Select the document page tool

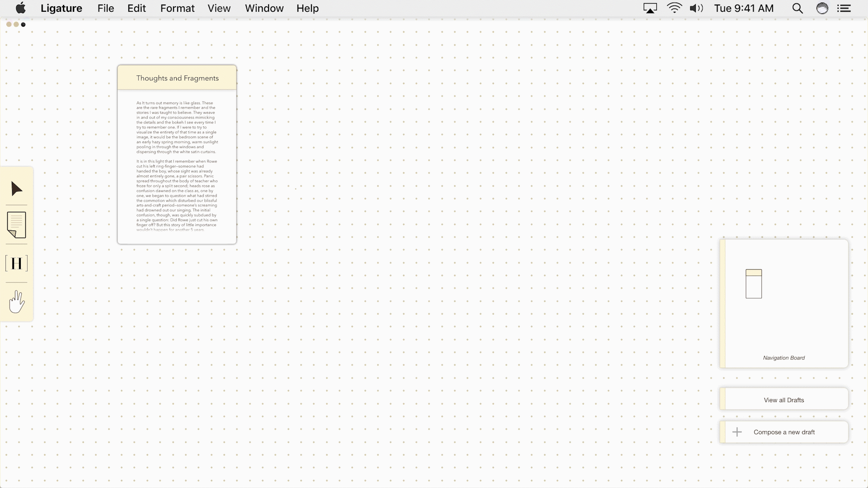pos(17,225)
